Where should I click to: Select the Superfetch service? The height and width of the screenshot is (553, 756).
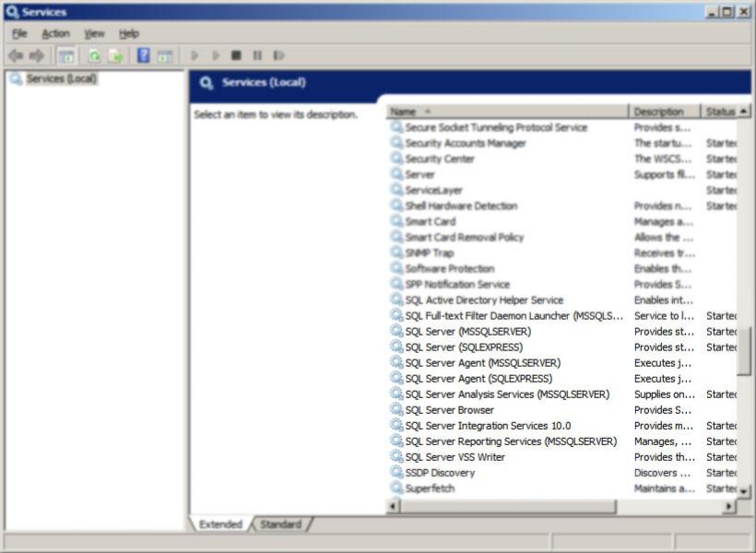click(x=430, y=488)
